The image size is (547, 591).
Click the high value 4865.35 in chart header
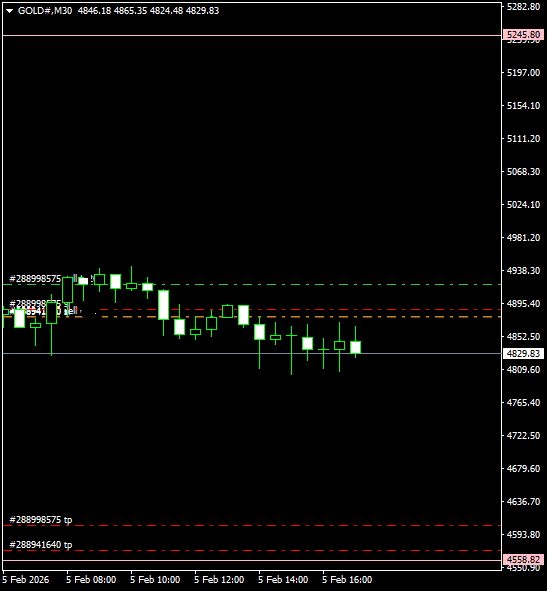tap(130, 11)
